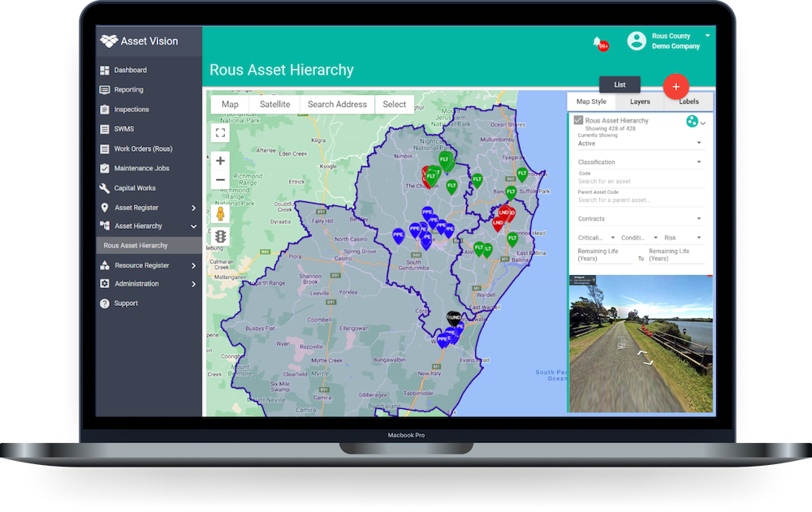Open the Rous County account dropdown arrow
Viewport: 812px width, 512px height.
707,36
